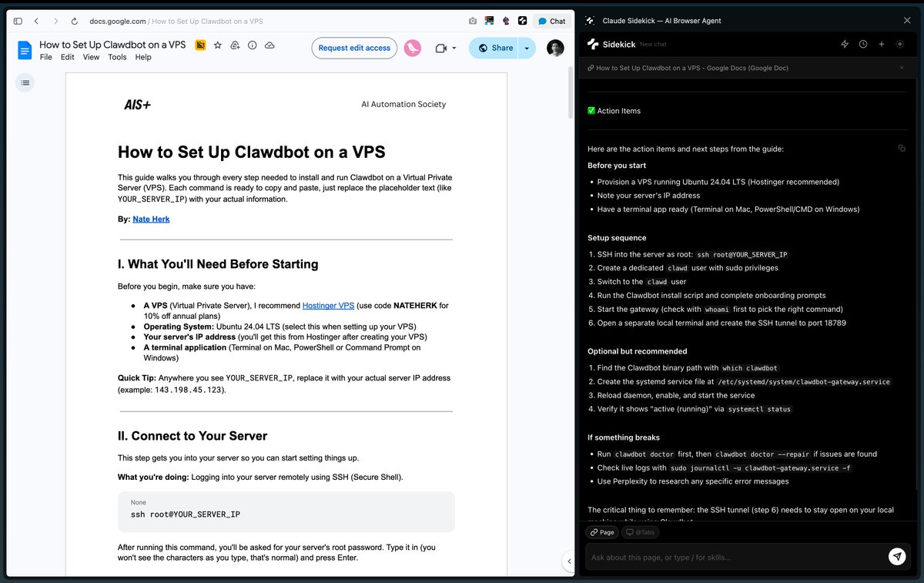Screen dimensions: 924x583
Task: Add shortcut to Drive icon
Action: [235, 46]
